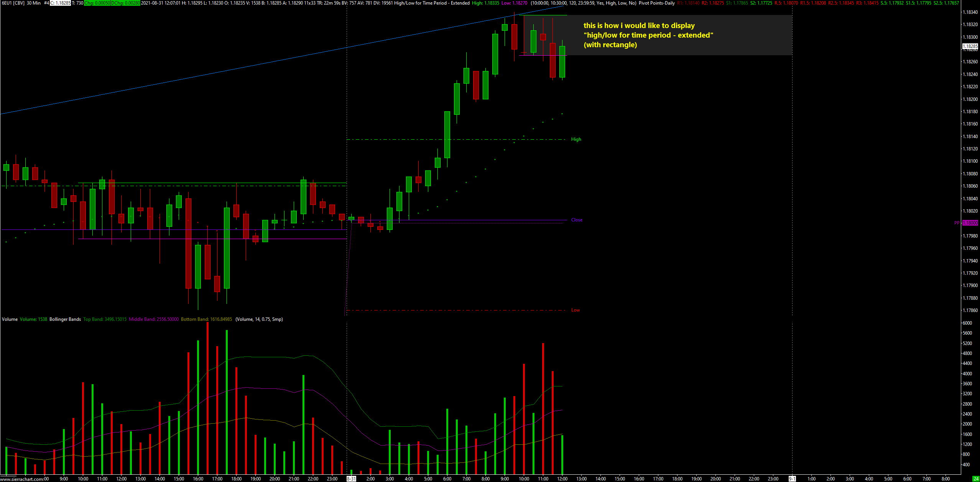Open the www.sierrachart.com link
The height and width of the screenshot is (482, 980).
(22, 479)
